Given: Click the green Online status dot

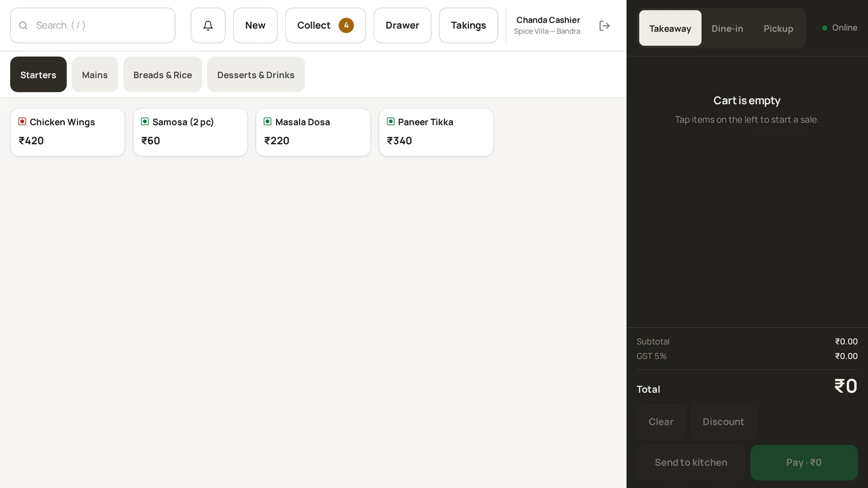Looking at the screenshot, I should tap(825, 28).
